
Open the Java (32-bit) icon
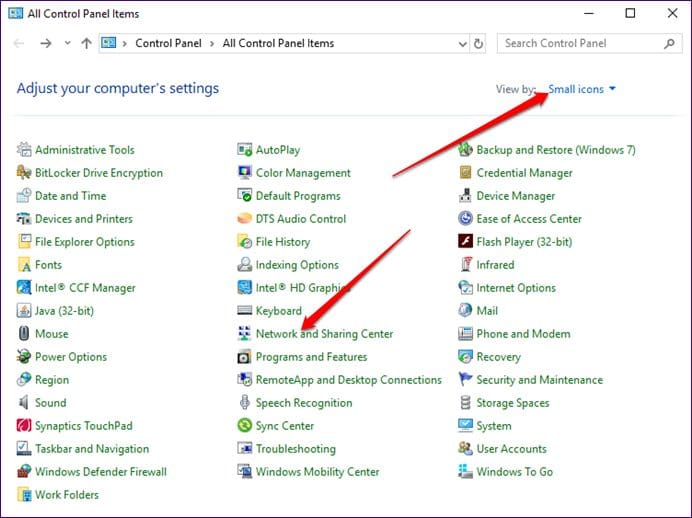[x=24, y=311]
